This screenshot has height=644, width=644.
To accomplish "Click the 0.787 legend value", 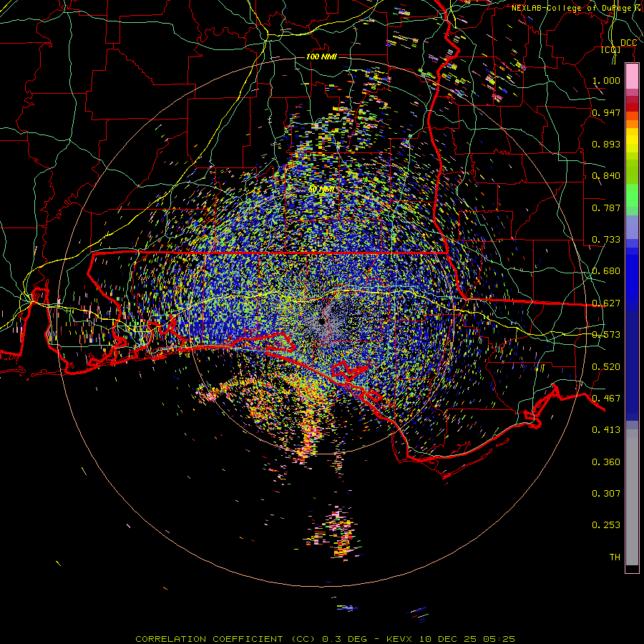I will [606, 208].
